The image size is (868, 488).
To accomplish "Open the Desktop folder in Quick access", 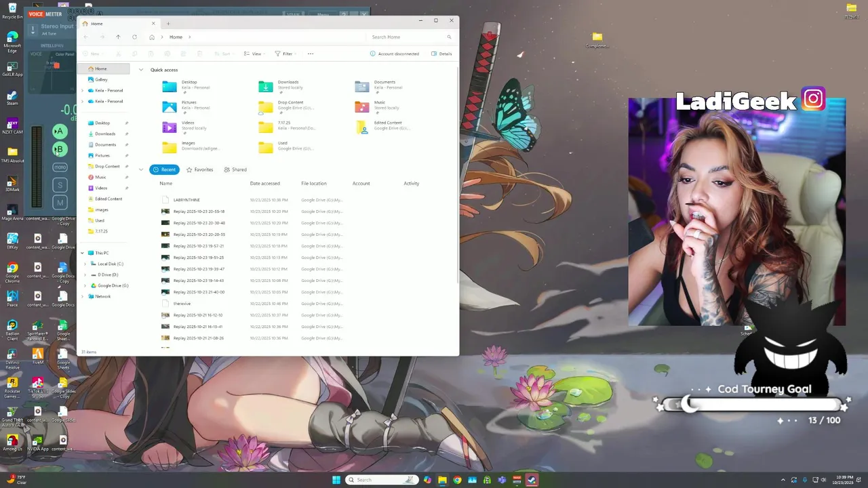I will (x=186, y=86).
